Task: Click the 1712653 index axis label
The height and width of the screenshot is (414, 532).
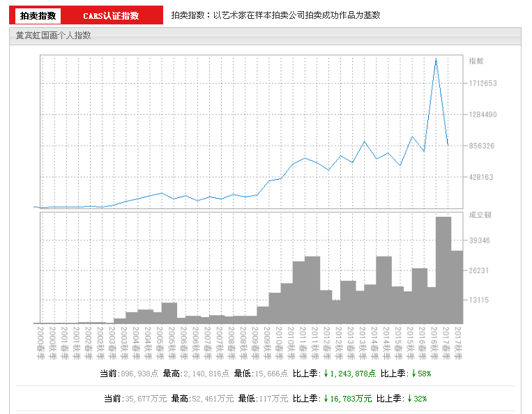Action: 482,84
